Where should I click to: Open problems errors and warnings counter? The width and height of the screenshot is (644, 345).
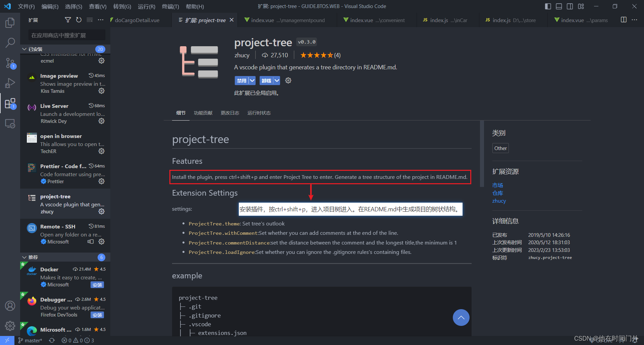pos(78,340)
